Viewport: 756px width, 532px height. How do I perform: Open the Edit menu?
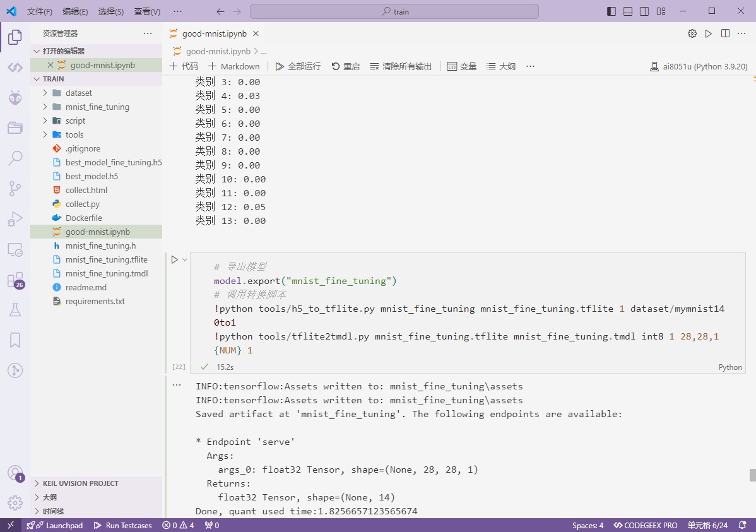(75, 11)
